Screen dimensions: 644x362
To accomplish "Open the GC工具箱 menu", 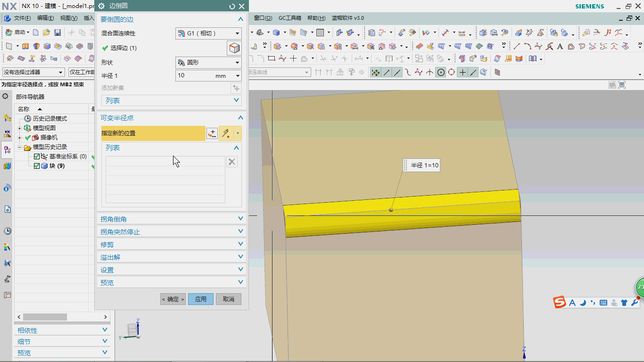I will [290, 18].
